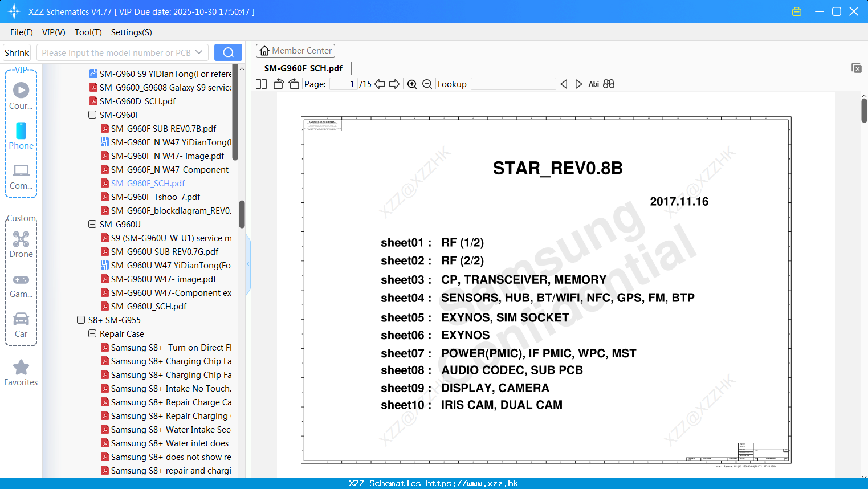
Task: Collapse the SM-G960F folder
Action: tap(92, 115)
